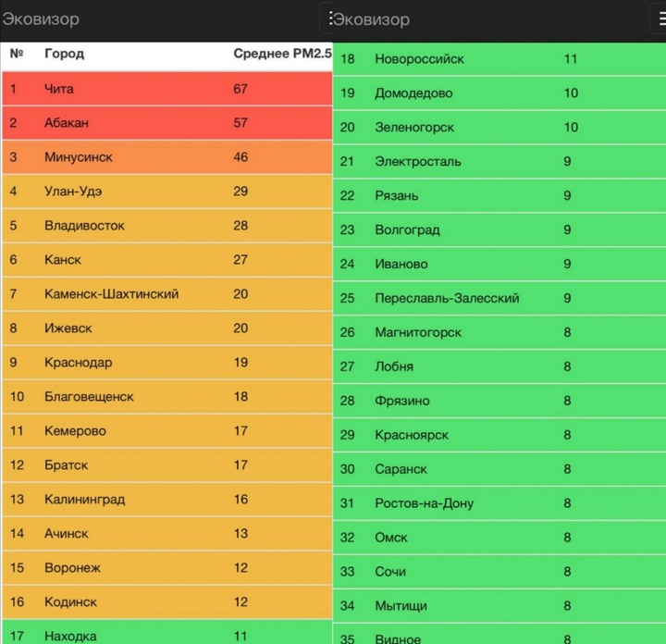This screenshot has width=666, height=644.
Task: Select the Чита row
Action: click(x=167, y=89)
